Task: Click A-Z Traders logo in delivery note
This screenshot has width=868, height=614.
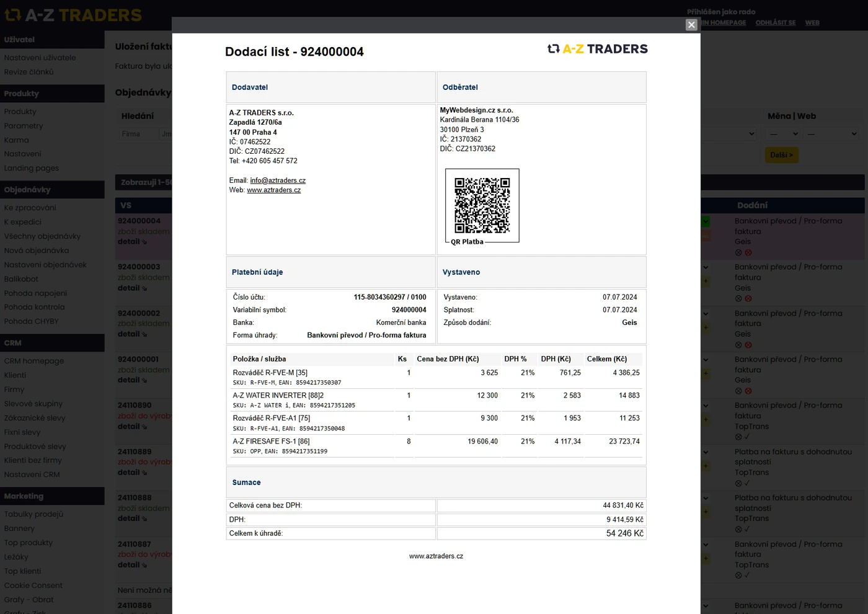Action: [598, 49]
